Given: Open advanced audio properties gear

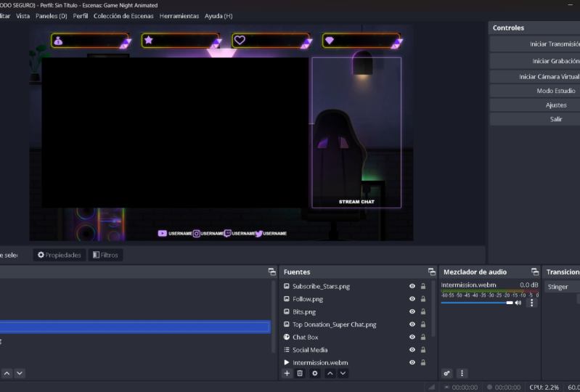Looking at the screenshot, I should tap(447, 373).
